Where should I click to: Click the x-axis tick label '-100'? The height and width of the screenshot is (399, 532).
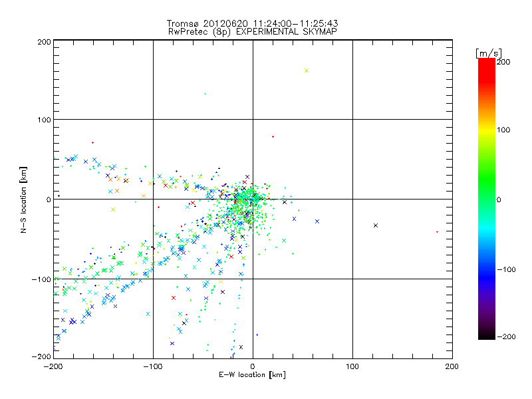click(152, 366)
